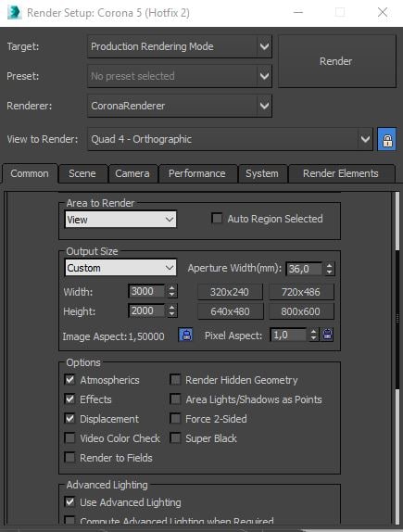The width and height of the screenshot is (403, 532).
Task: Toggle the Pixel Aspect lock icon
Action: click(x=327, y=335)
